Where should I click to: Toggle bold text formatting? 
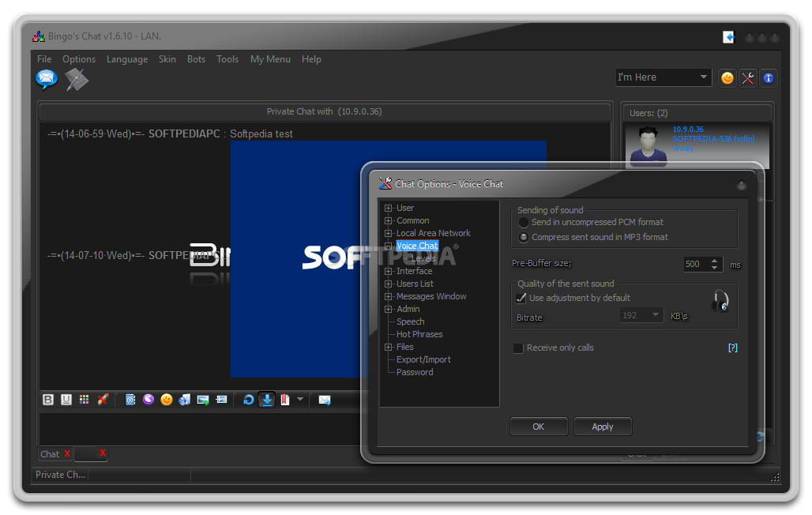click(48, 400)
